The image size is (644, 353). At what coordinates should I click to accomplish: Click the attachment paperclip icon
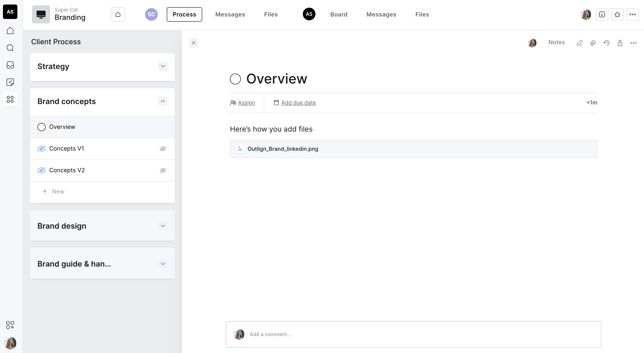(x=593, y=43)
